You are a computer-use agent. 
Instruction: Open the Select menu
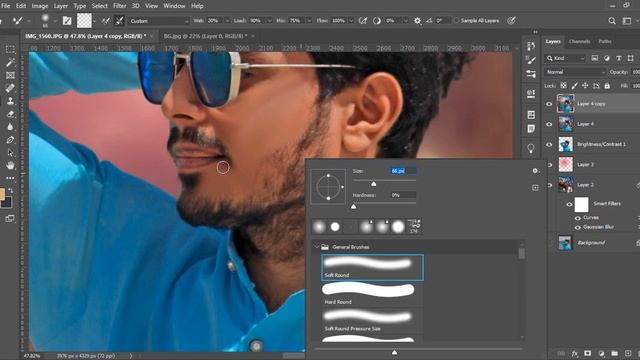coord(100,6)
